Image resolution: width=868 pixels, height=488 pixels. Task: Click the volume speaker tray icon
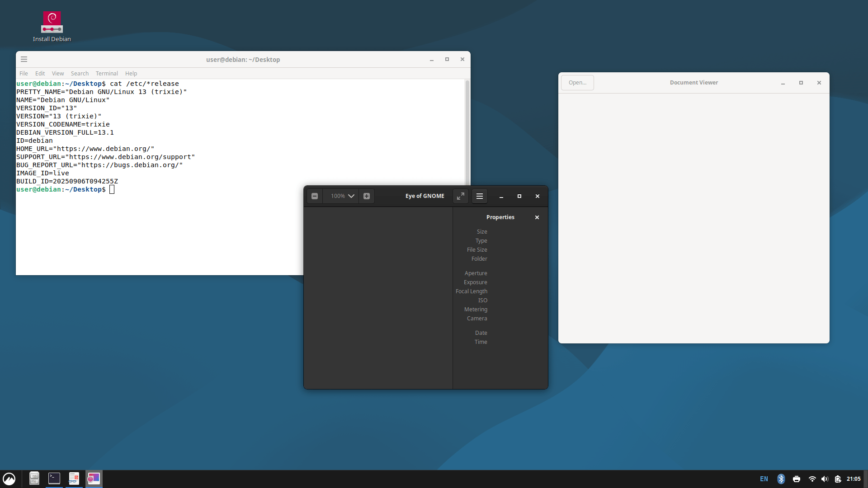825,479
